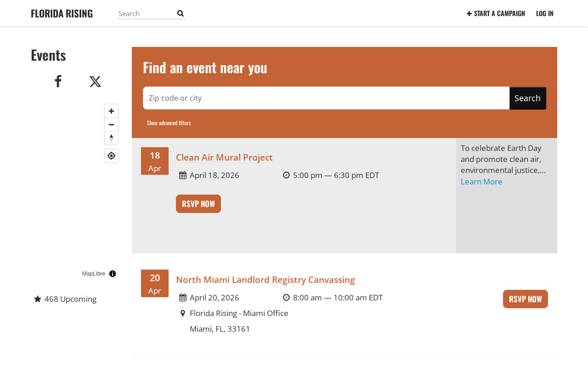Focus the Zip code or city field

(326, 98)
